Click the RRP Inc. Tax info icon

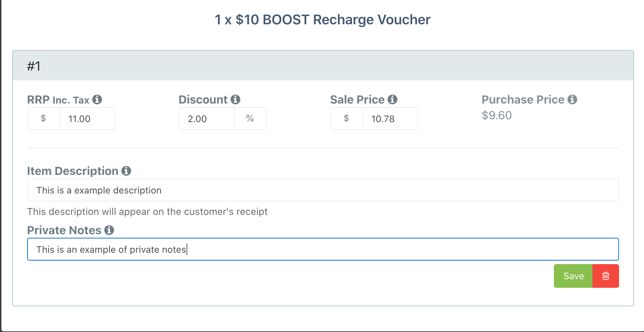[97, 100]
